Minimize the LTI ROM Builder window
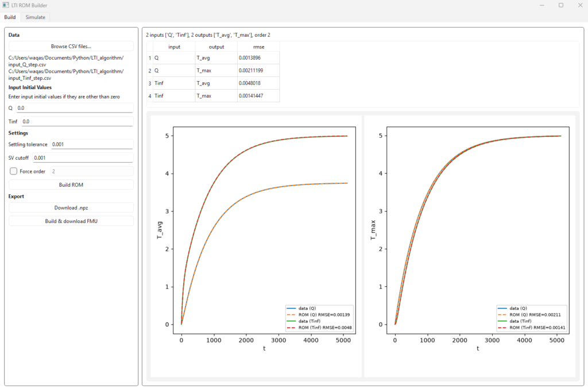This screenshot has width=588, height=389. click(542, 5)
